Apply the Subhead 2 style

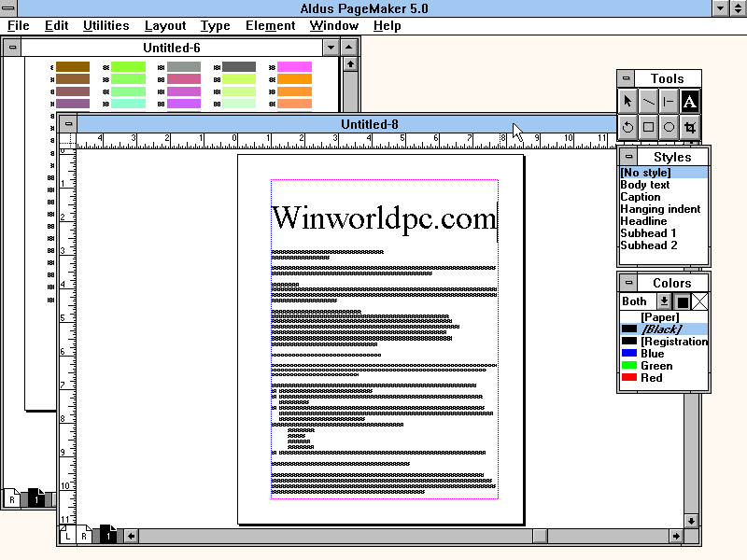tap(664, 245)
